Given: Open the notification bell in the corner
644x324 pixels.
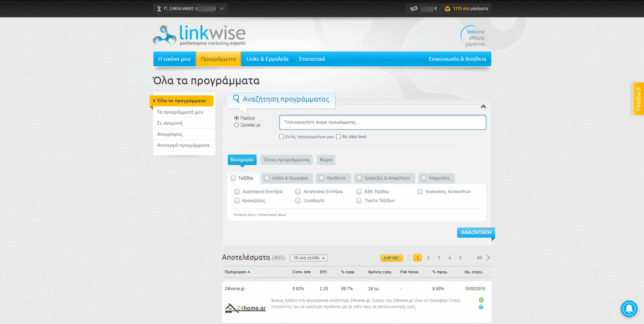Looking at the screenshot, I should (628, 309).
